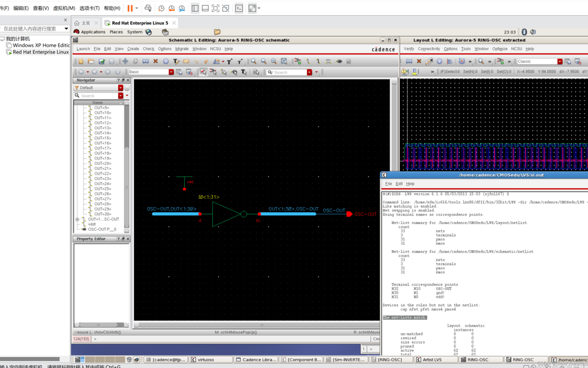Image resolution: width=588 pixels, height=368 pixels.
Task: Open object properties with schematic info icon
Action: click(x=166, y=61)
